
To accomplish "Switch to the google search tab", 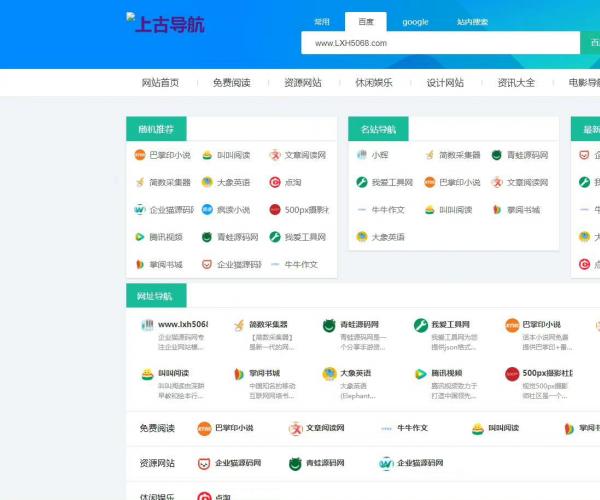I will point(415,22).
